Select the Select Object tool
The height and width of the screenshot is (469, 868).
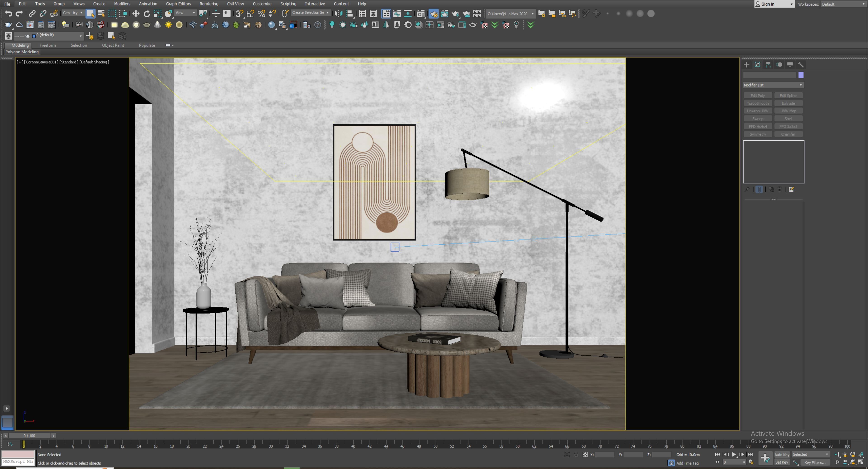90,14
